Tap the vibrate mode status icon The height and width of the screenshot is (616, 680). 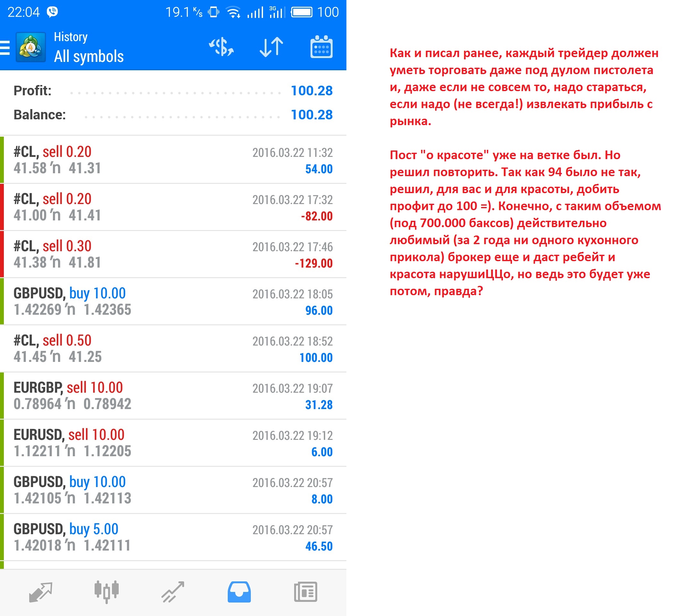(214, 13)
